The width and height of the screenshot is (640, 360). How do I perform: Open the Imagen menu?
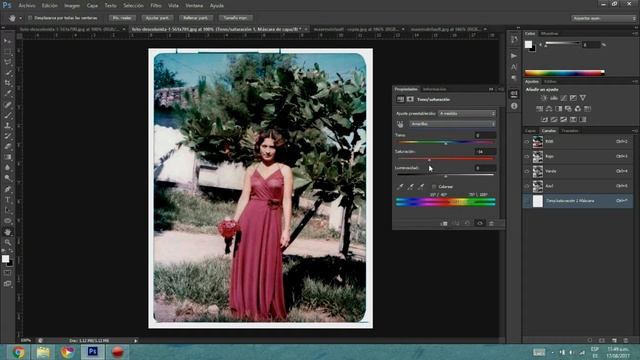click(72, 6)
